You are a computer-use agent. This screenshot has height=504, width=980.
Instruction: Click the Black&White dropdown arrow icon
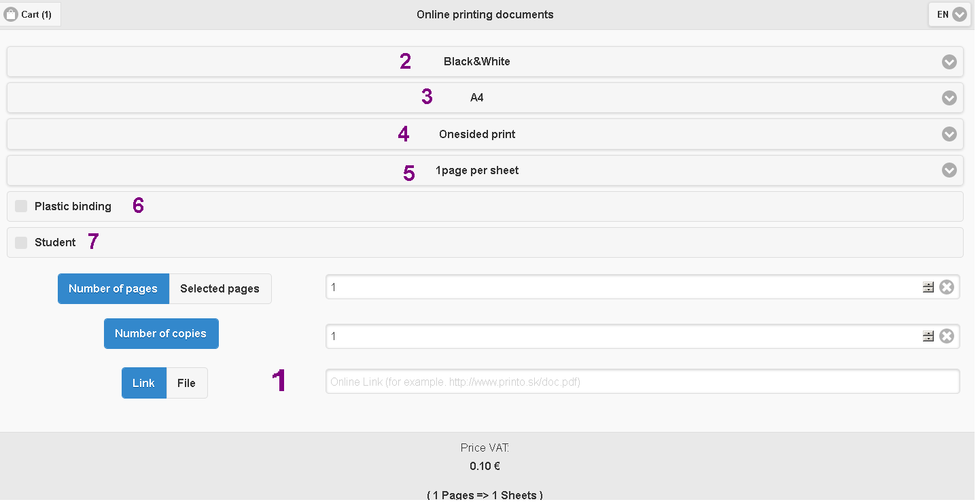(x=949, y=62)
